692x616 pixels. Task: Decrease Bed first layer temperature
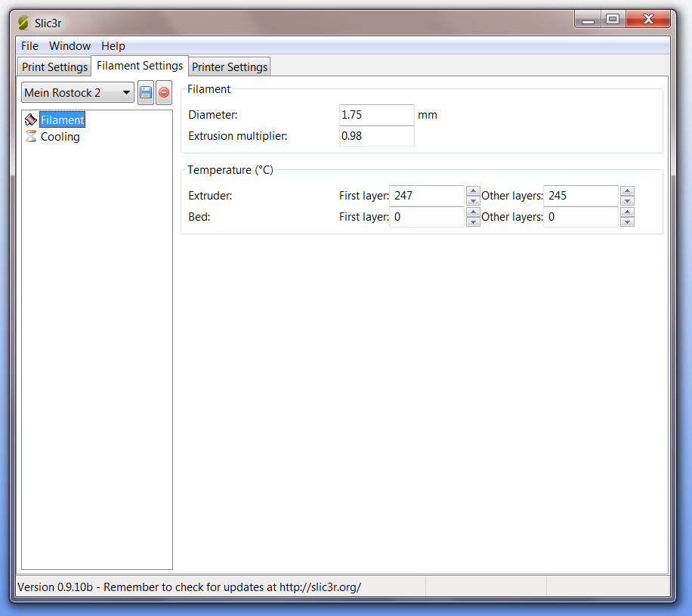[x=473, y=221]
